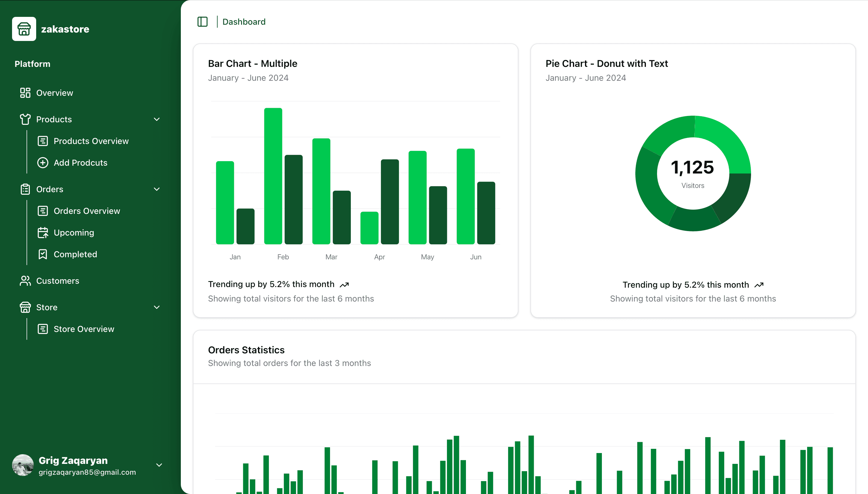Click the Completed bookmark-check icon

(43, 254)
